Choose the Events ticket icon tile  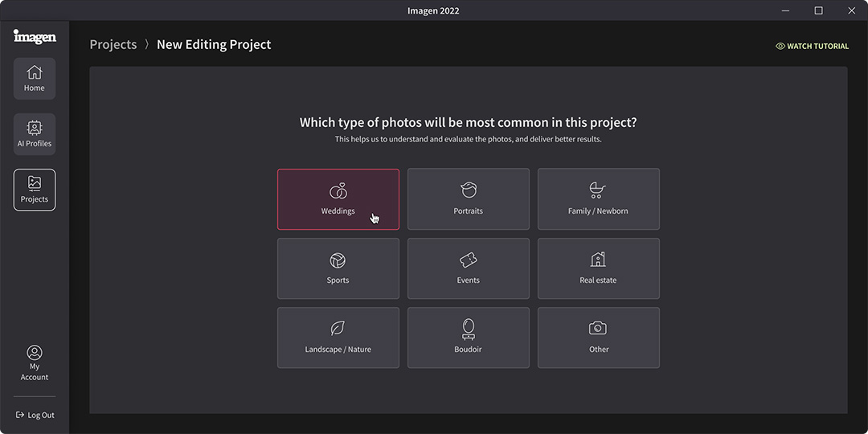tap(469, 268)
